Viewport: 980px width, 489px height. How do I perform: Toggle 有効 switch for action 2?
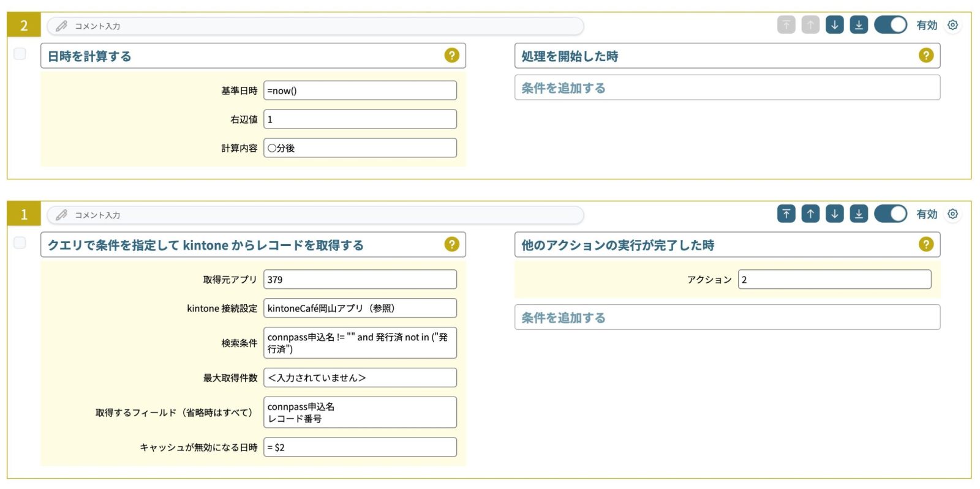click(891, 25)
